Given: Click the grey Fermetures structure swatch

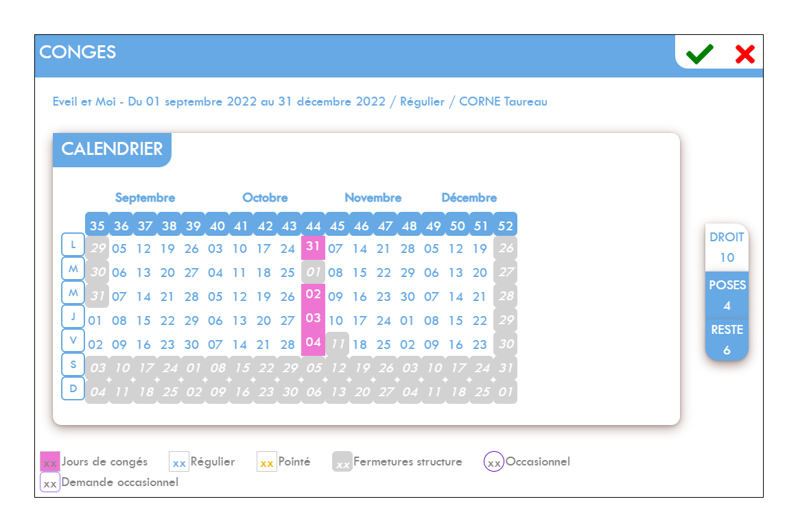Looking at the screenshot, I should 342,461.
